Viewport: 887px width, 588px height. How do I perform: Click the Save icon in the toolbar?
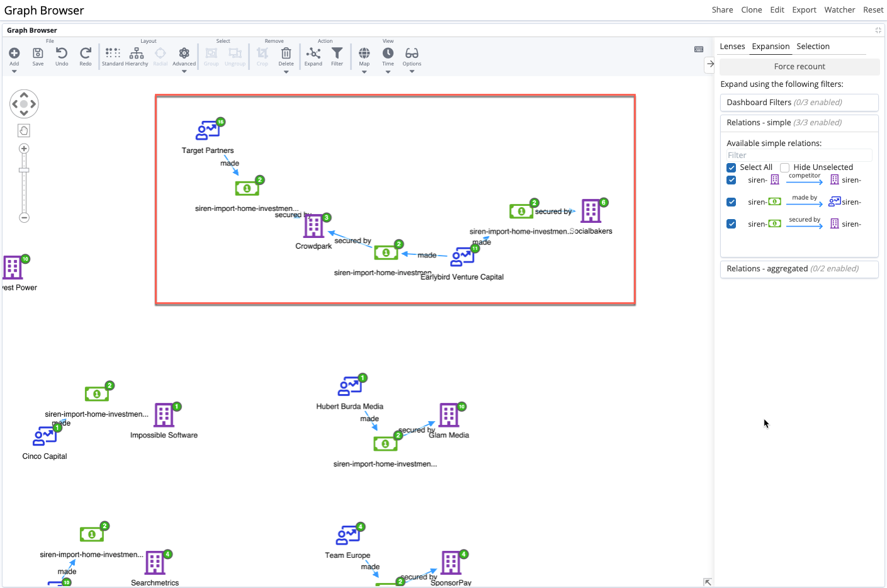[37, 56]
